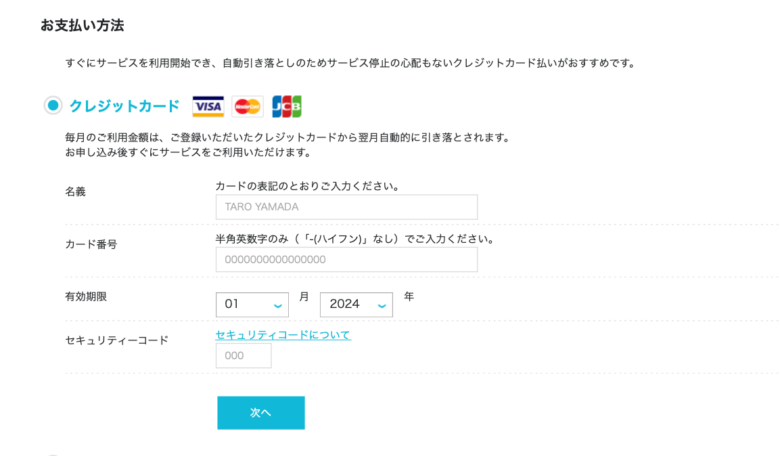Select the クレジットカード radio button
780x456 pixels.
tap(53, 105)
